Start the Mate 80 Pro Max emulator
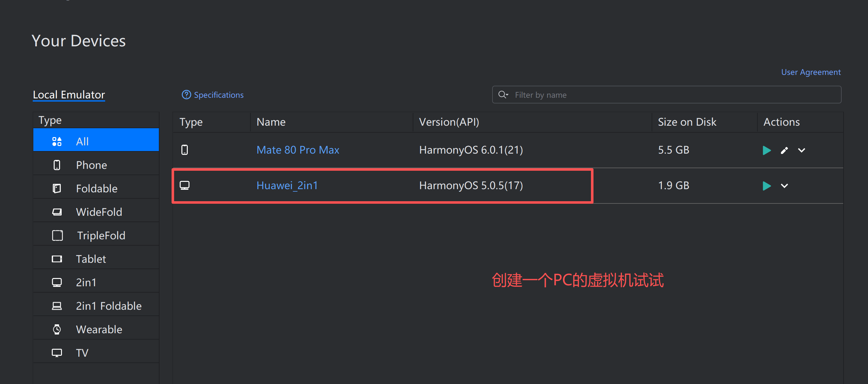Image resolution: width=868 pixels, height=384 pixels. [x=766, y=150]
